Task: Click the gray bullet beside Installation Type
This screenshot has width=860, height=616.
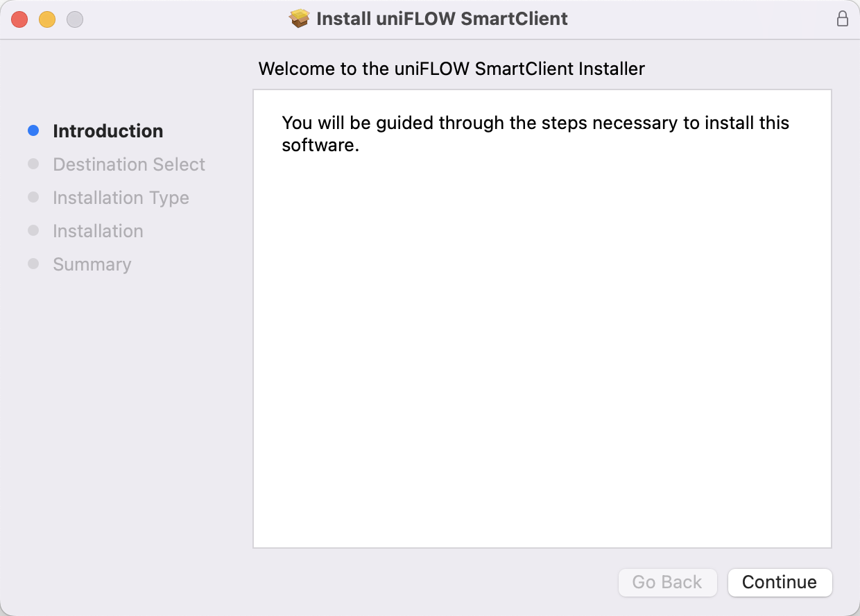Action: [33, 197]
